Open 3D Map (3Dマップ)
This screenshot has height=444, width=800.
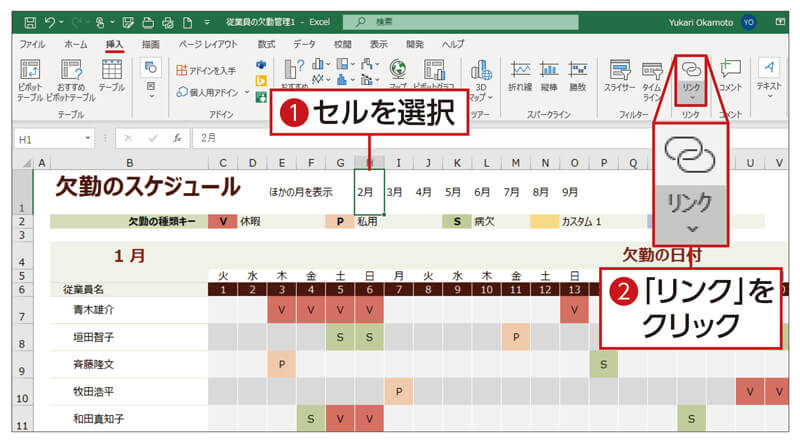tap(481, 80)
